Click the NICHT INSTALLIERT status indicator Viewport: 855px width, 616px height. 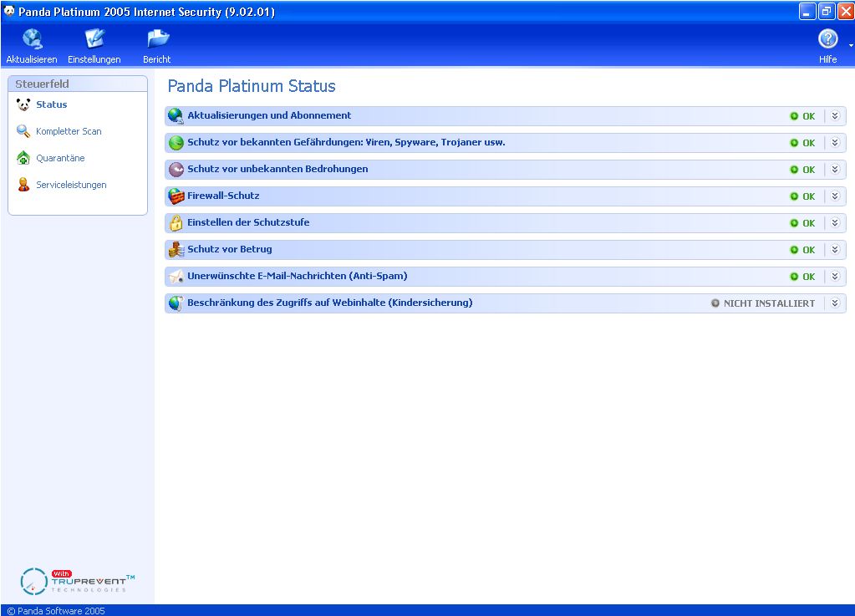coord(762,303)
